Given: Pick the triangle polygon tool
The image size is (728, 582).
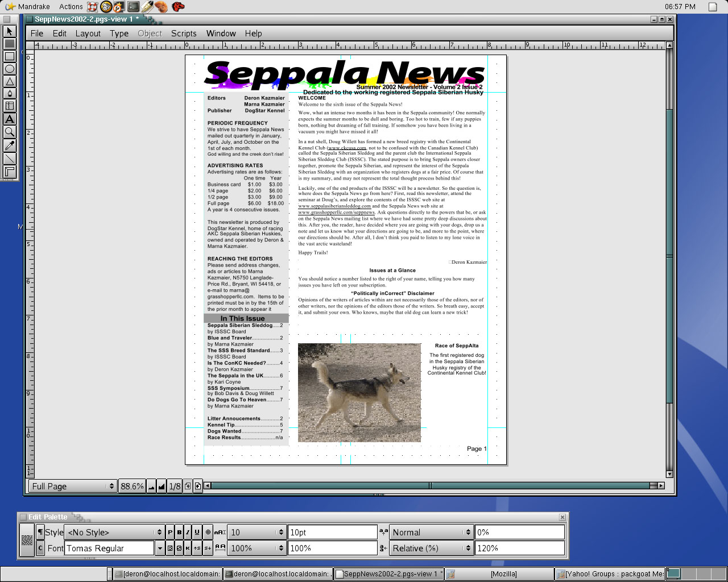Looking at the screenshot, I should (x=10, y=81).
